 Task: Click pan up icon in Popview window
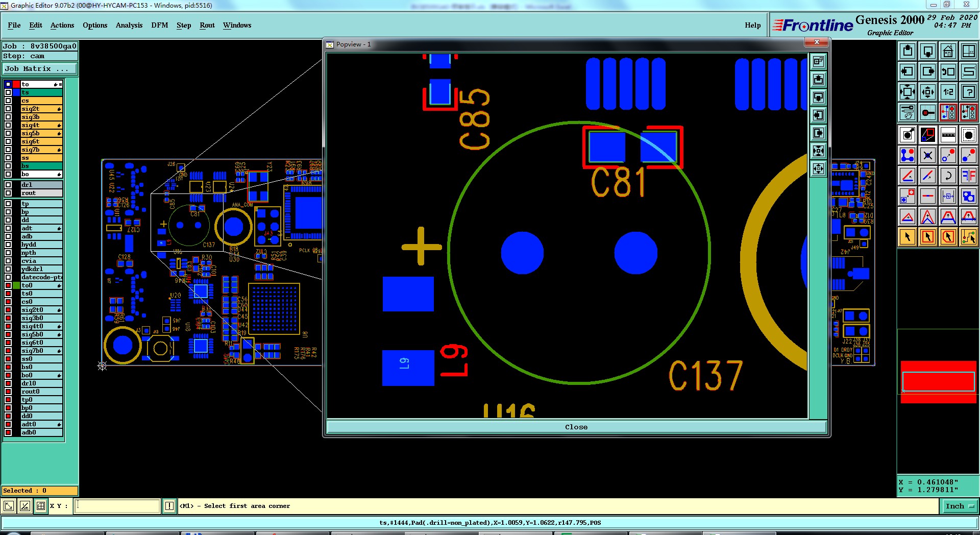click(x=818, y=79)
